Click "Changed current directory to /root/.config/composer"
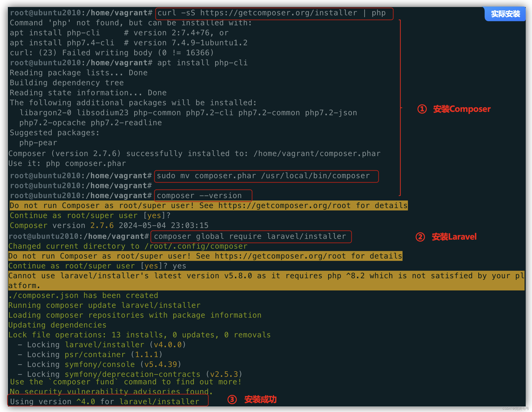532x412 pixels. coord(128,246)
